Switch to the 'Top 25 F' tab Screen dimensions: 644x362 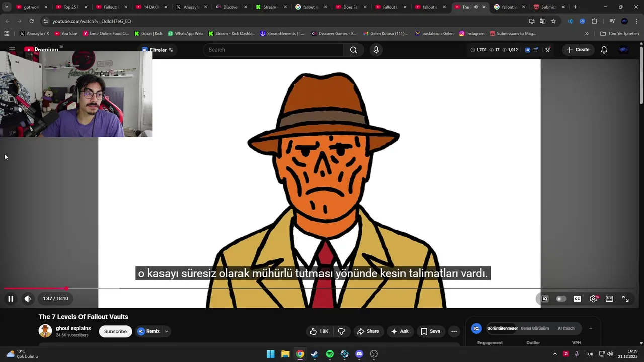click(x=72, y=7)
